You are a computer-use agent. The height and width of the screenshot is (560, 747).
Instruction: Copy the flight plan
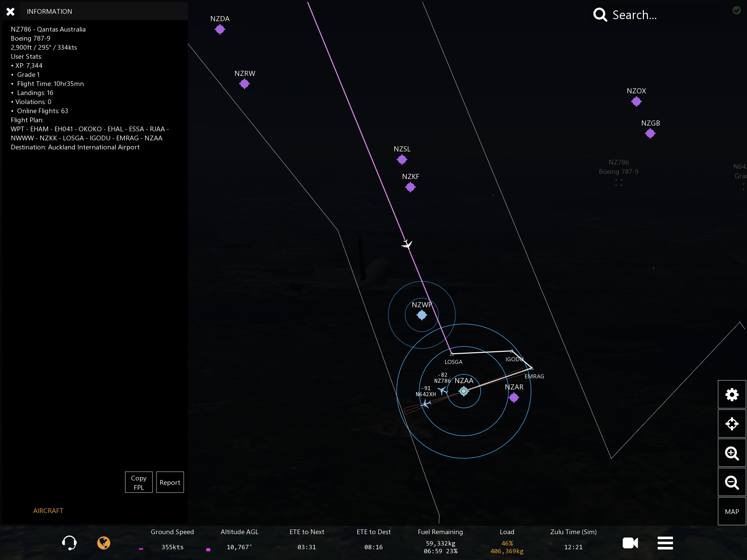pyautogui.click(x=138, y=482)
